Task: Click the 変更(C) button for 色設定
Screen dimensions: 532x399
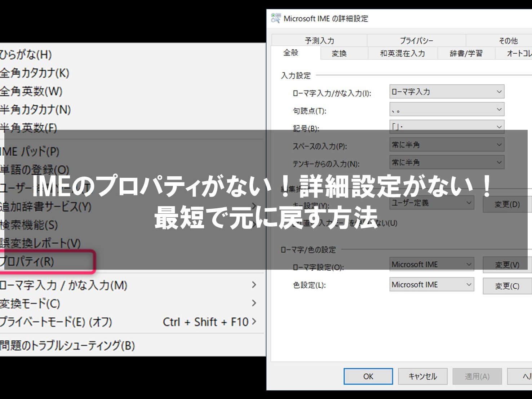Action: (507, 286)
